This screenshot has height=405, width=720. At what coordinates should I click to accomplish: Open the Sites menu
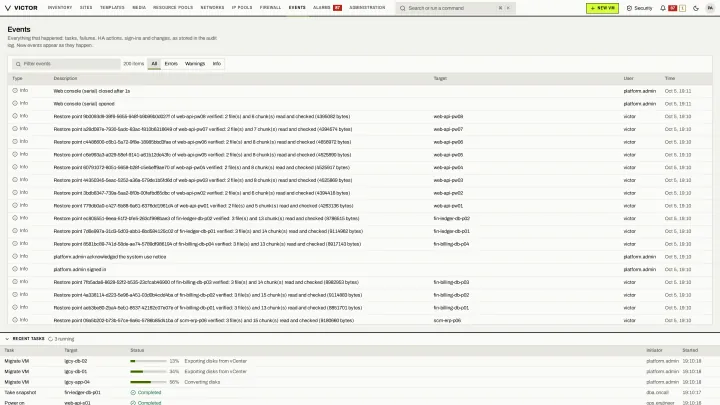[x=86, y=8]
